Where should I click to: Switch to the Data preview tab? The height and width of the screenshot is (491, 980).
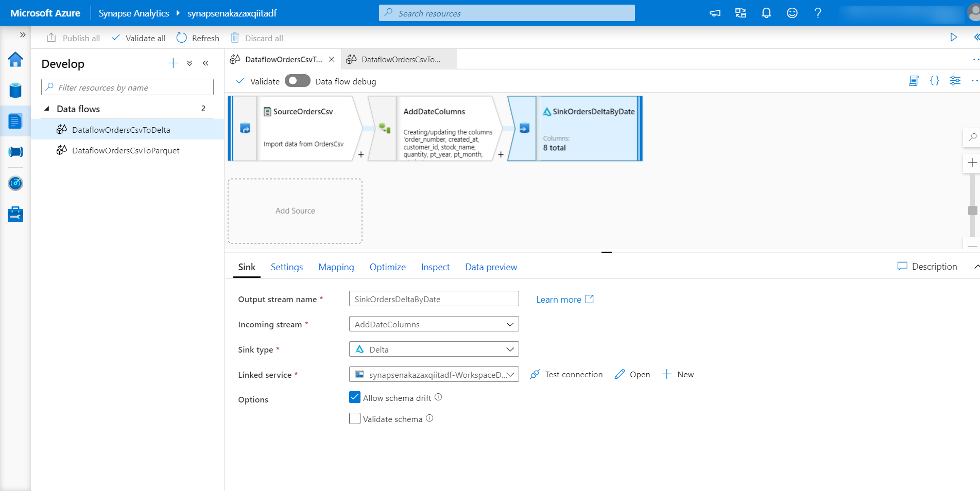point(491,267)
